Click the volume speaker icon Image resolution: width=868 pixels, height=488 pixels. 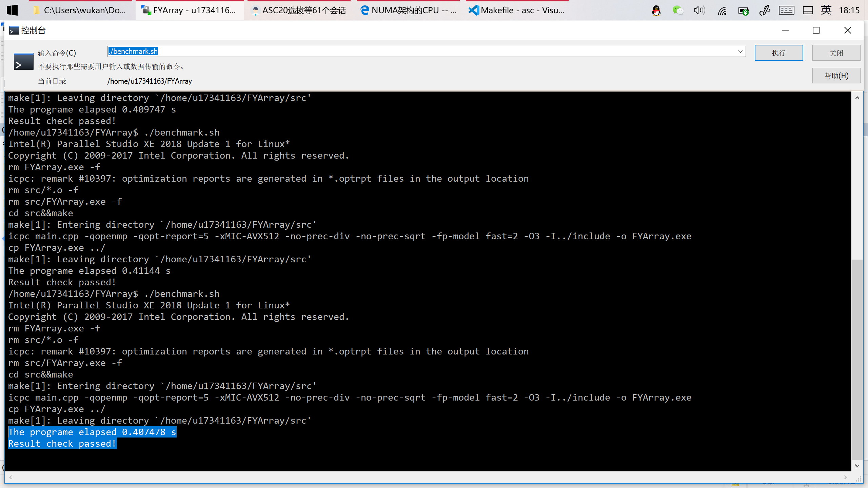699,11
